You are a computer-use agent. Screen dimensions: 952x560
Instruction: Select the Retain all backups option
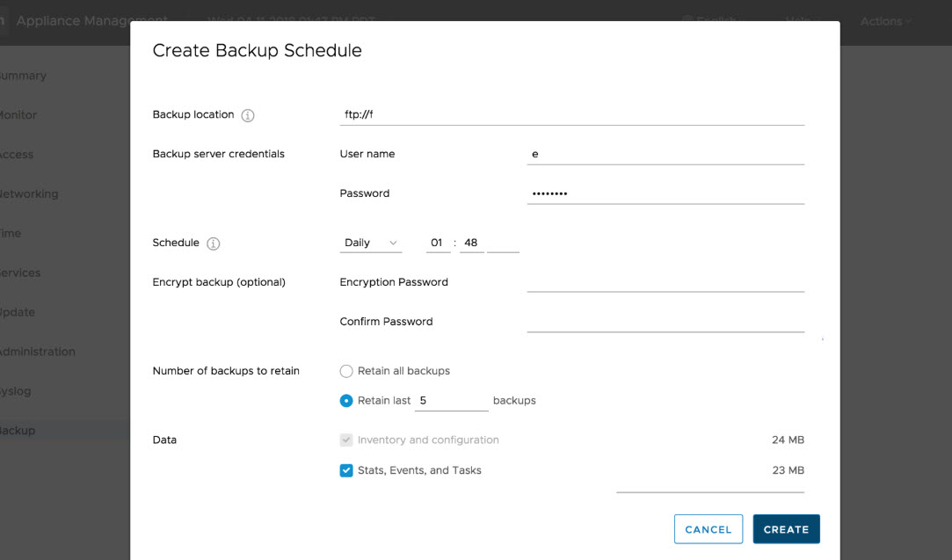pyautogui.click(x=346, y=371)
